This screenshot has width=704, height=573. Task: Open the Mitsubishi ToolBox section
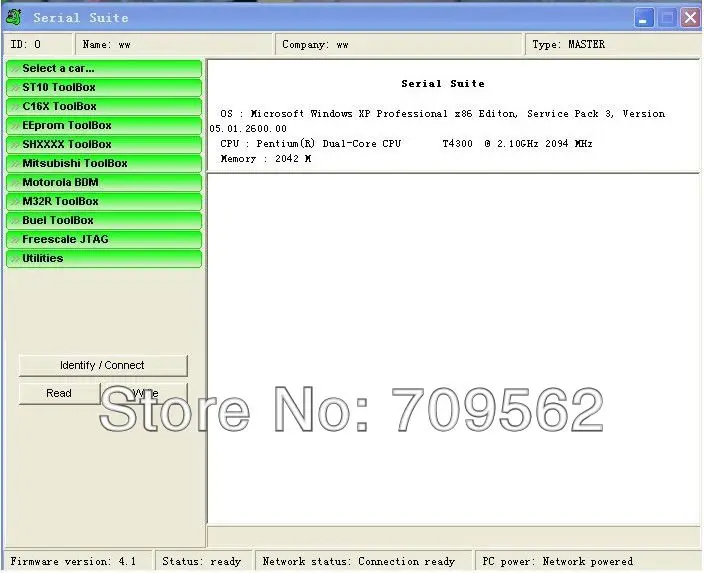coord(104,163)
